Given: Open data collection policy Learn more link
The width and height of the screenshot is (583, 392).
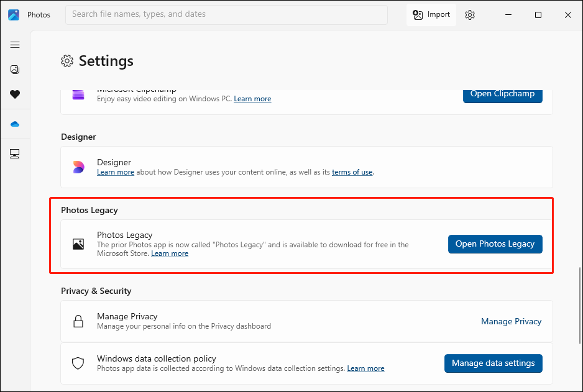Looking at the screenshot, I should (366, 368).
